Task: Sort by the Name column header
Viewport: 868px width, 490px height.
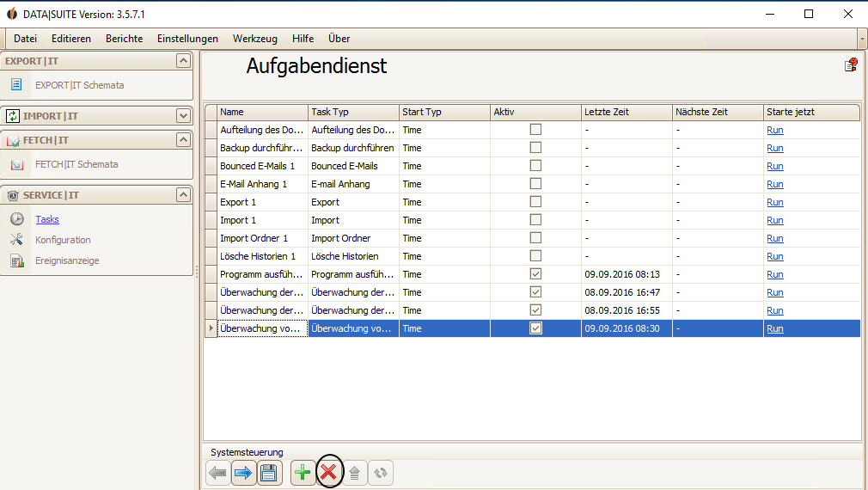Action: pos(262,112)
